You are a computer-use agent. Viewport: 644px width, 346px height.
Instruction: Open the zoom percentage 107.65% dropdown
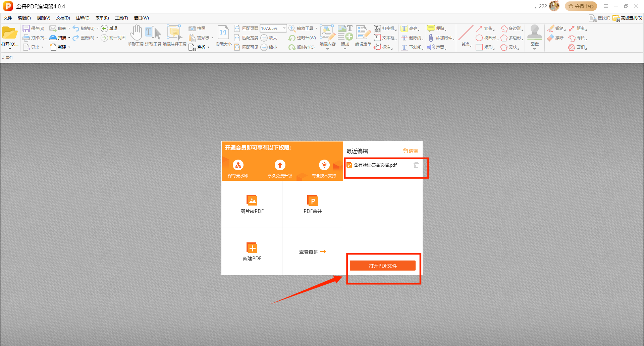[x=284, y=28]
